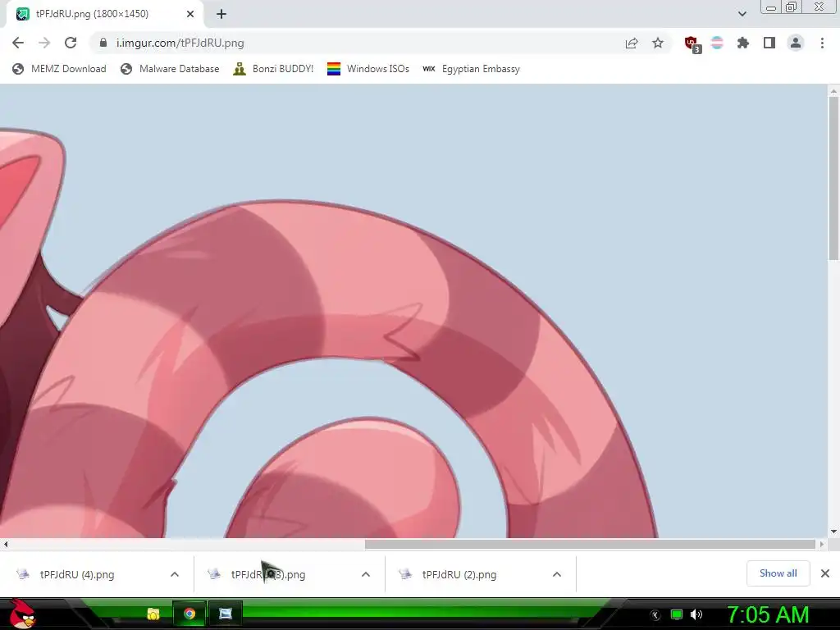
Task: Expand options for tPFJdRU (3).png download
Action: [366, 574]
